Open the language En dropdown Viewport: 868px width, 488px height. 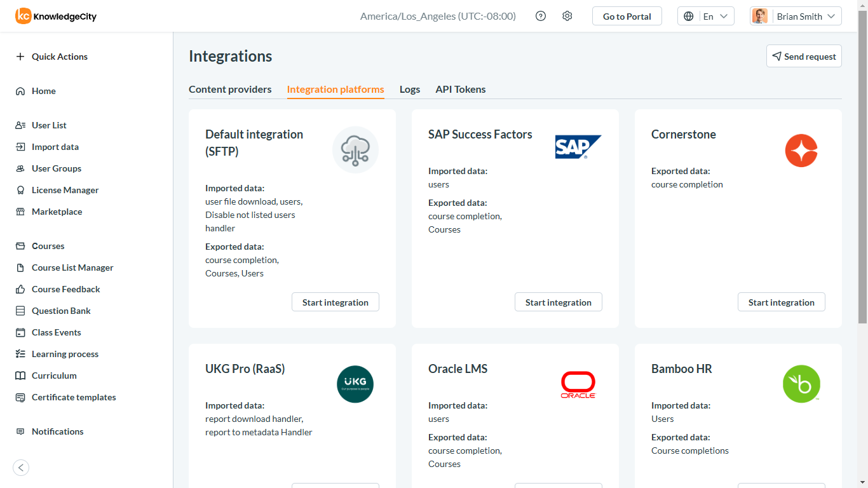pos(706,16)
